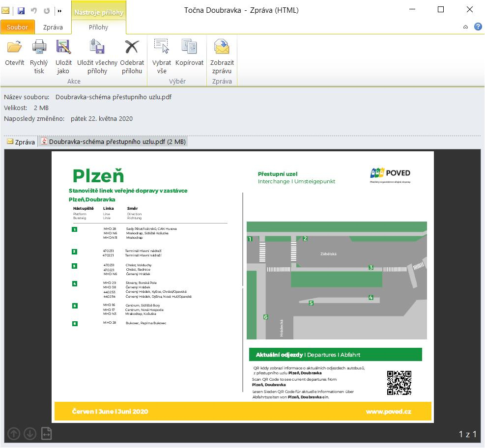The image size is (485, 448).
Task: Go to previous page in PDF preview
Action: (x=14, y=433)
